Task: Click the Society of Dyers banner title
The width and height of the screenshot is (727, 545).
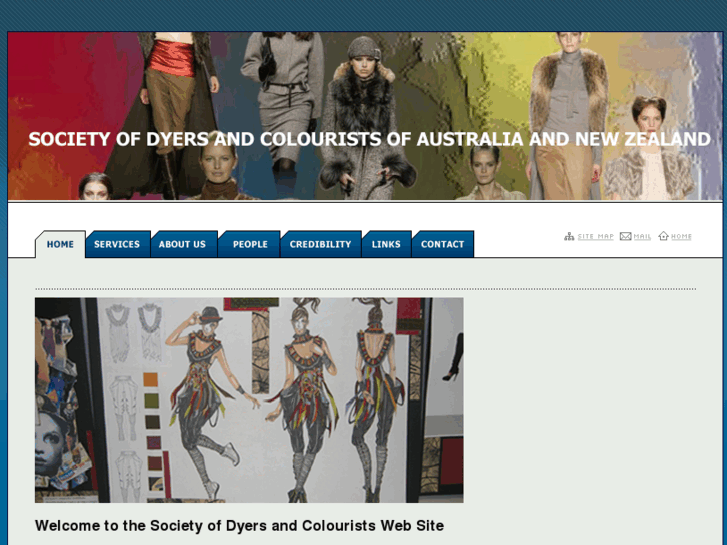Action: pos(370,139)
